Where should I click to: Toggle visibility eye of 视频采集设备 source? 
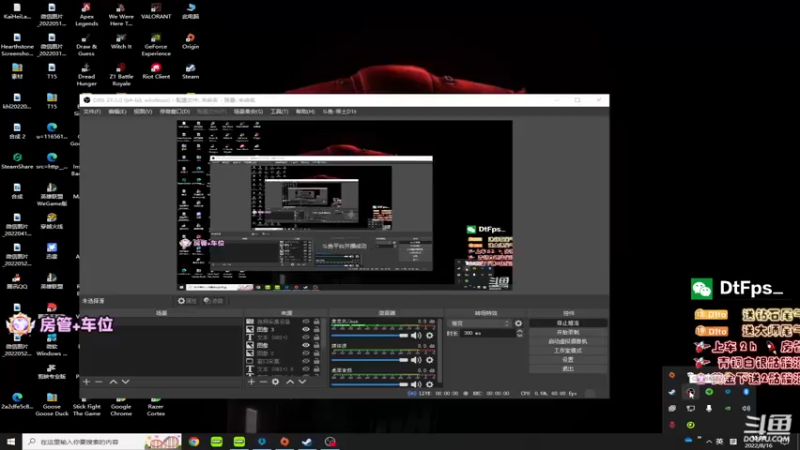pos(306,322)
